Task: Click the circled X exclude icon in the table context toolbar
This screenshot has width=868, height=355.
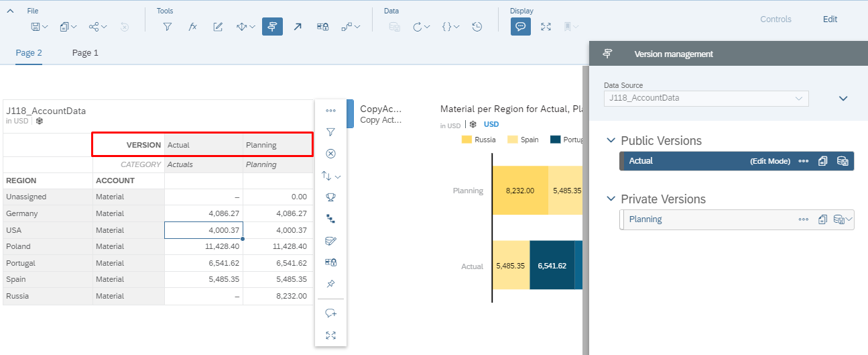Action: click(330, 154)
